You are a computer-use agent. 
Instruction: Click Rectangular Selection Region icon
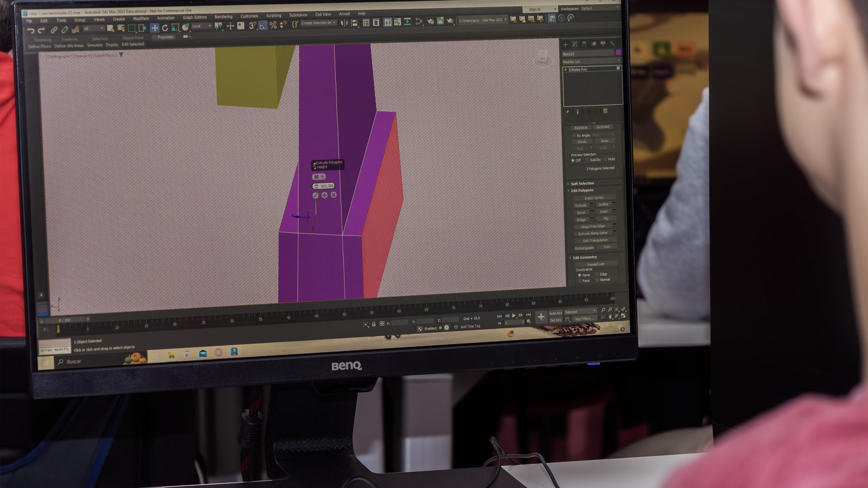pos(132,28)
